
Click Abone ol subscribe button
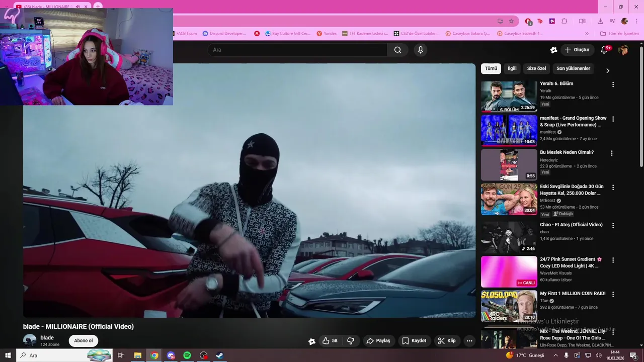[x=84, y=341]
